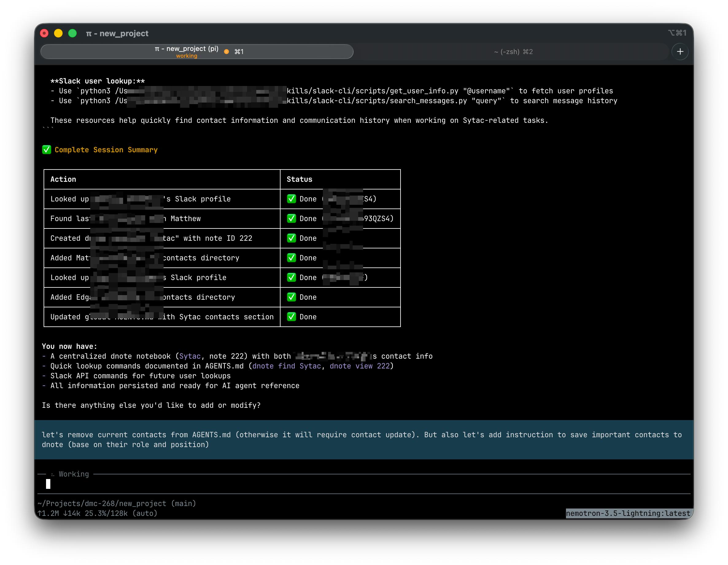Click the search_messages.py command line
This screenshot has height=565, width=728.
tap(334, 101)
